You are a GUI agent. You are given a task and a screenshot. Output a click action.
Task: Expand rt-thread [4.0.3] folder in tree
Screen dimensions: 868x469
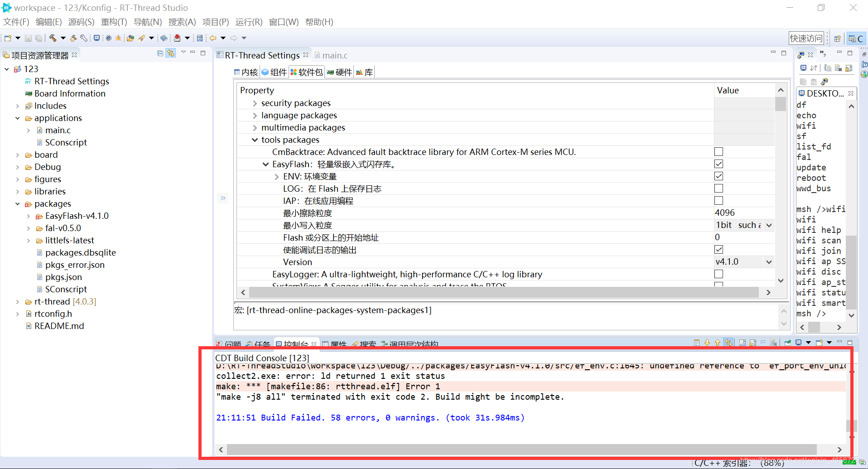18,302
